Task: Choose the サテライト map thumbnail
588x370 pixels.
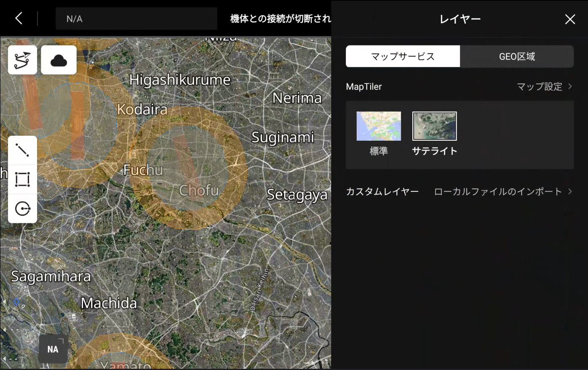Action: point(434,126)
